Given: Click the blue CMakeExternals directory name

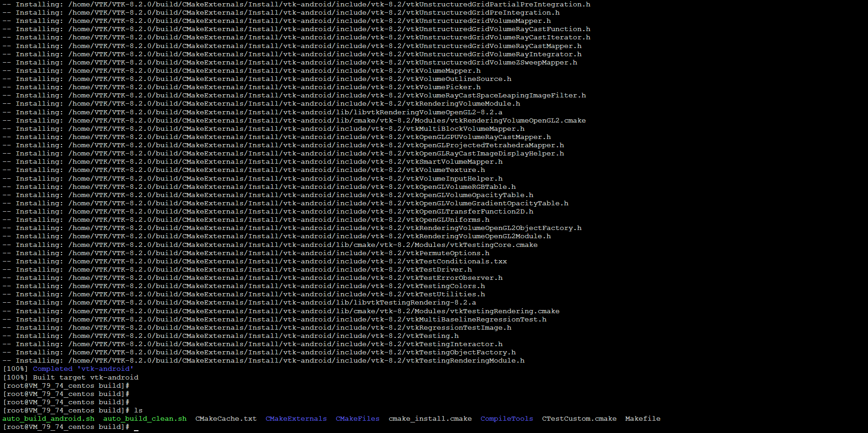Looking at the screenshot, I should point(296,418).
